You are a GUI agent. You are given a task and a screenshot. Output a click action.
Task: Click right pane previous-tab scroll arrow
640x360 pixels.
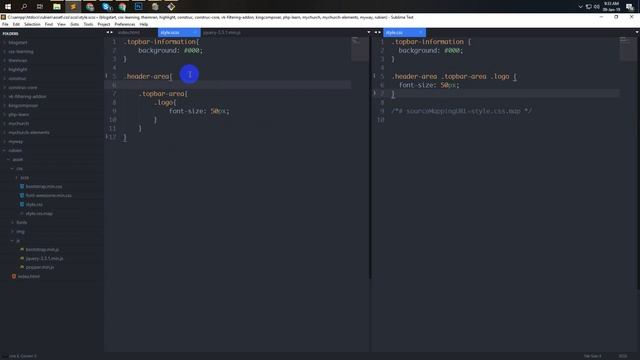(x=376, y=32)
